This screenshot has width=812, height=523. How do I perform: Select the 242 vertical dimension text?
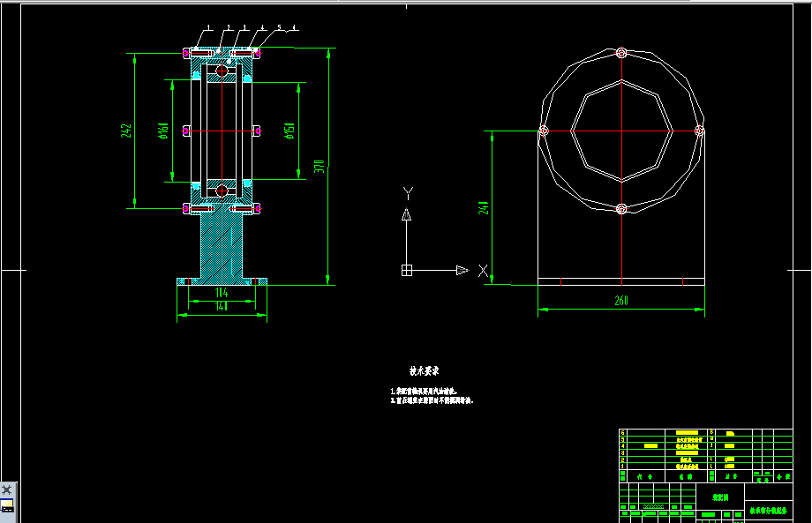(126, 131)
